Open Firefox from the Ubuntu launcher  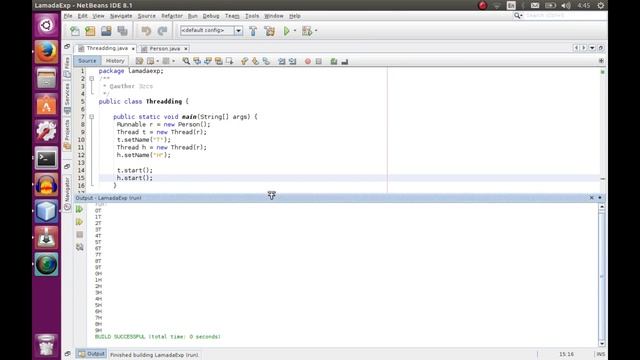[46, 51]
